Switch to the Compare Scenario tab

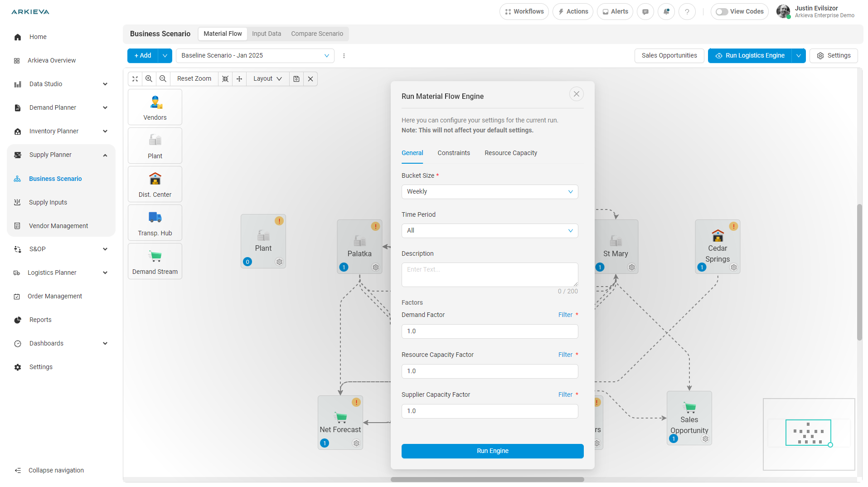(317, 34)
